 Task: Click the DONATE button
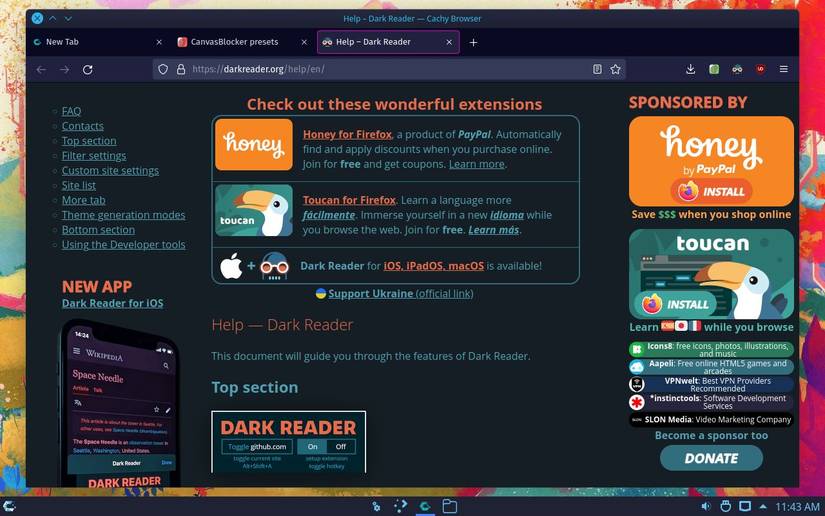[x=711, y=458]
